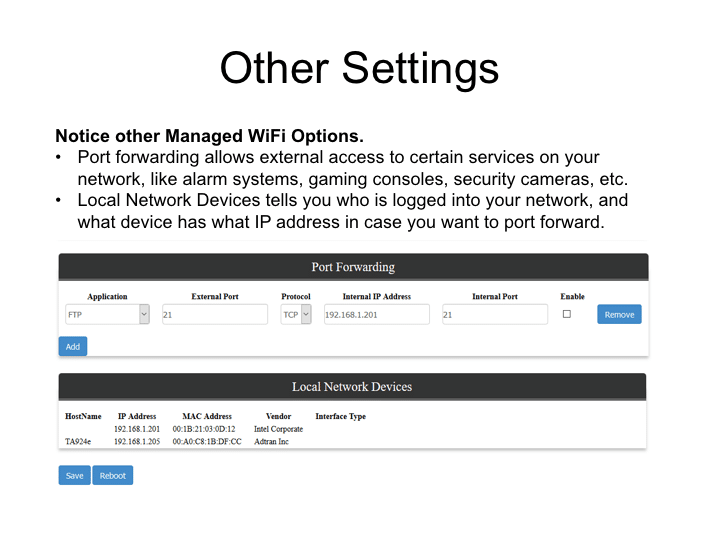
Task: Select the Port Forwarding panel header
Action: coord(353,267)
